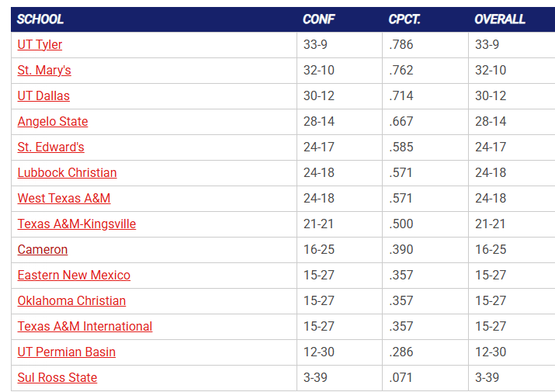Click Oklahoma Christian team link
Screen dimensions: 555x392
point(71,301)
